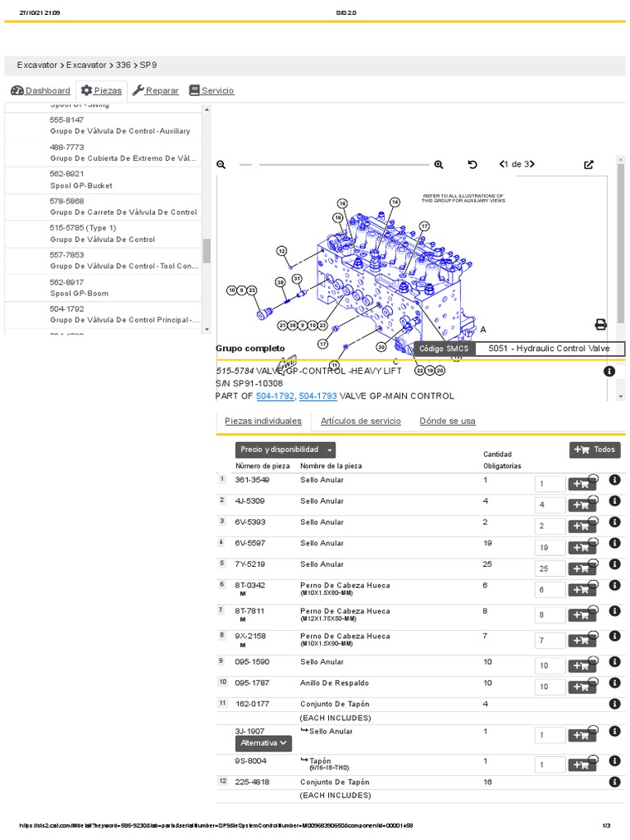This screenshot has height=840, width=630.
Task: Go to previous illustration arrow
Action: click(501, 164)
